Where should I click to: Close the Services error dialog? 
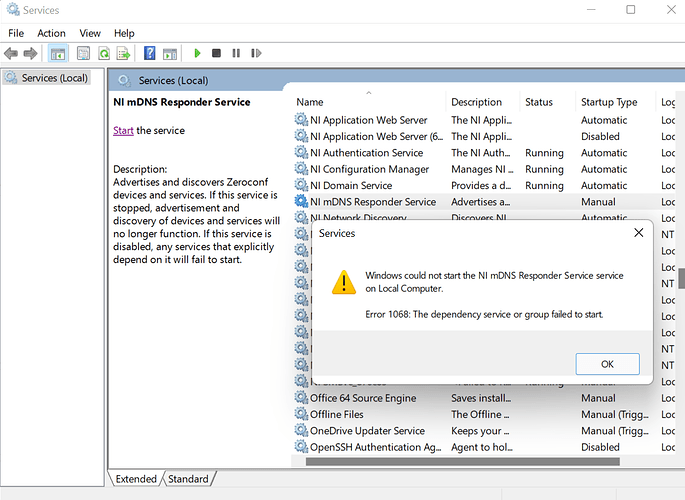pyautogui.click(x=639, y=233)
